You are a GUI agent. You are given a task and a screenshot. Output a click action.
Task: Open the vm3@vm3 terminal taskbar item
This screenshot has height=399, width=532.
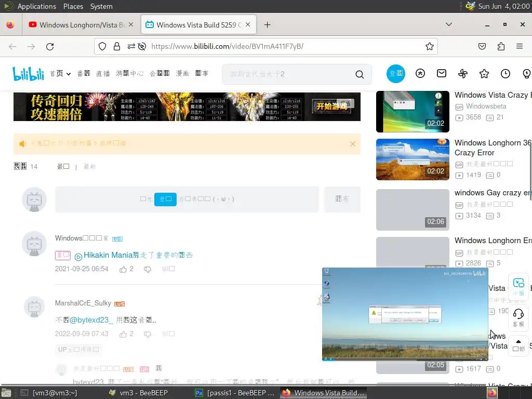point(49,393)
